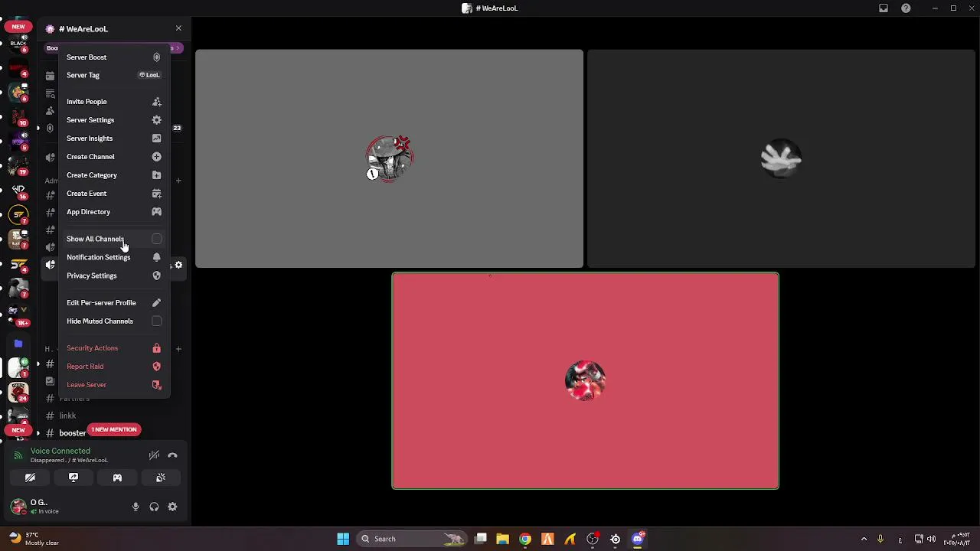Viewport: 980px width, 551px height.
Task: Select Report Raid
Action: click(x=113, y=367)
